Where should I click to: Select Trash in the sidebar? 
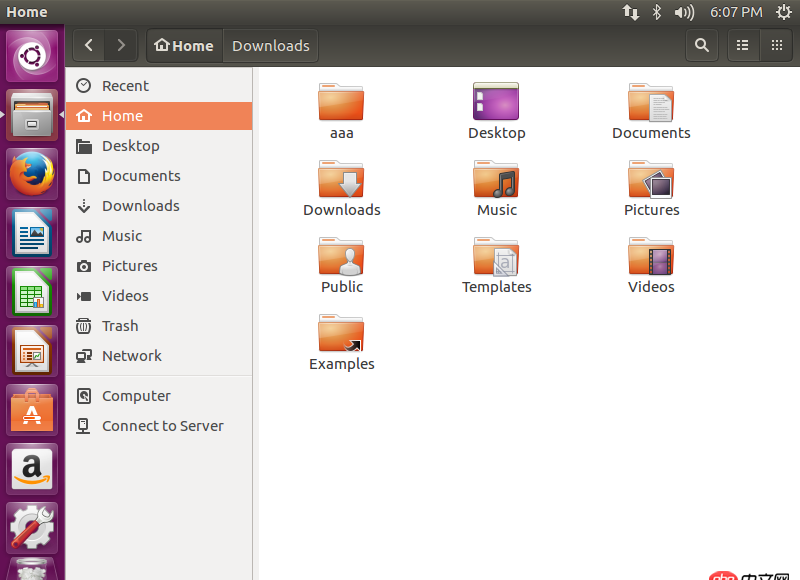coord(118,325)
